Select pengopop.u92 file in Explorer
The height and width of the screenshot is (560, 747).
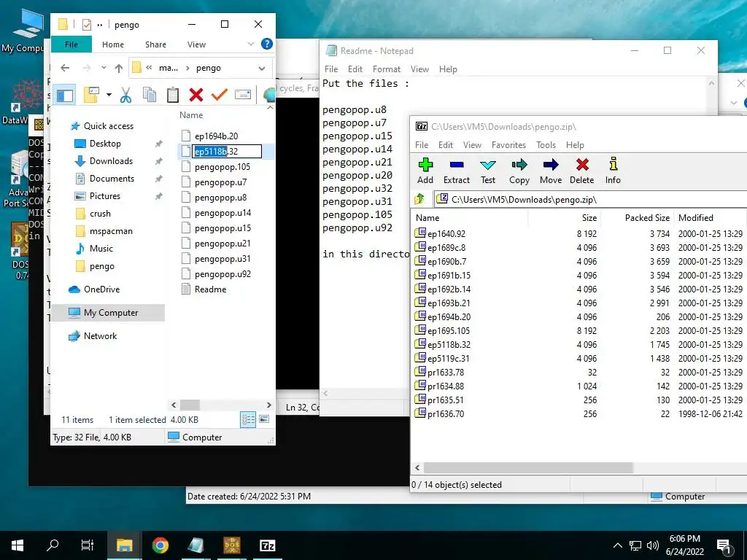[222, 274]
